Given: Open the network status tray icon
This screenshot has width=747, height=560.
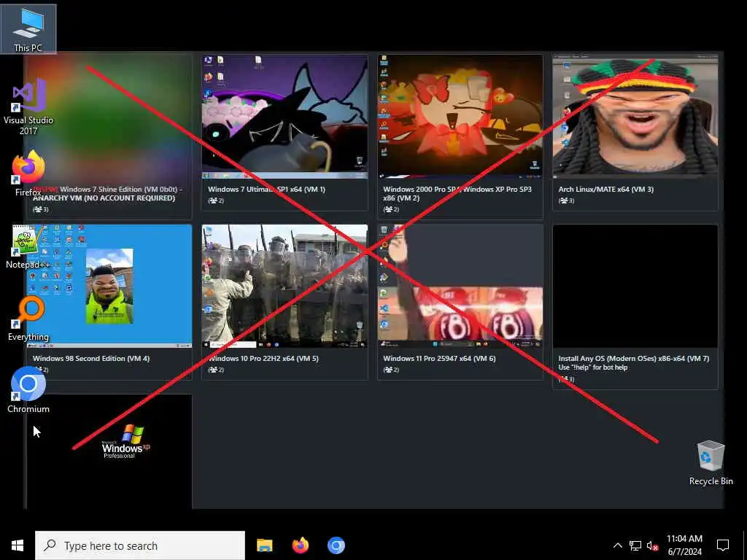Looking at the screenshot, I should [x=635, y=545].
